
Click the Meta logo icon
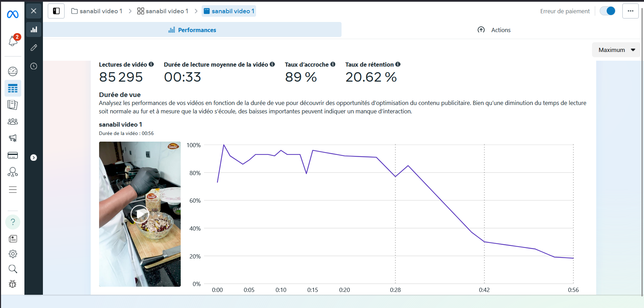(x=13, y=14)
